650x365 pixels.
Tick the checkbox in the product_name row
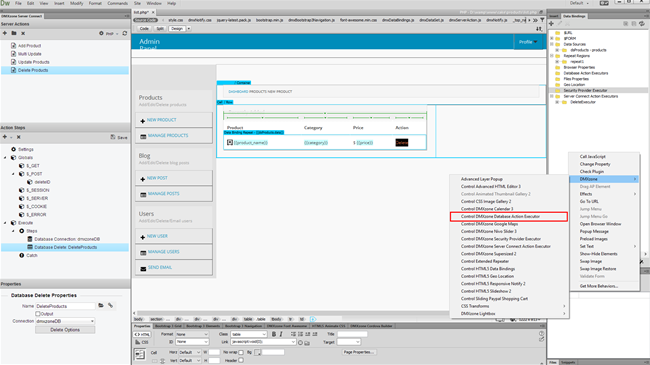click(x=230, y=142)
